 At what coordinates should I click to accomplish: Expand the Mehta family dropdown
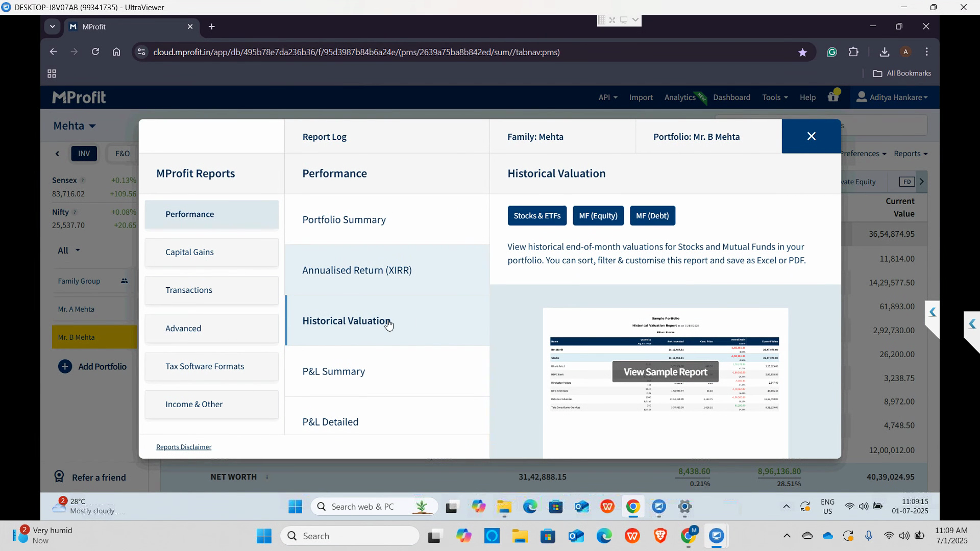pos(75,126)
